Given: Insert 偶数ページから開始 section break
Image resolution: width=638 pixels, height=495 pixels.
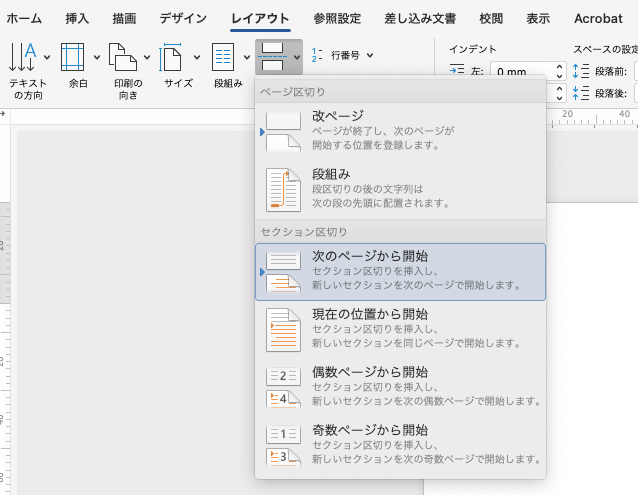Looking at the screenshot, I should pos(400,386).
